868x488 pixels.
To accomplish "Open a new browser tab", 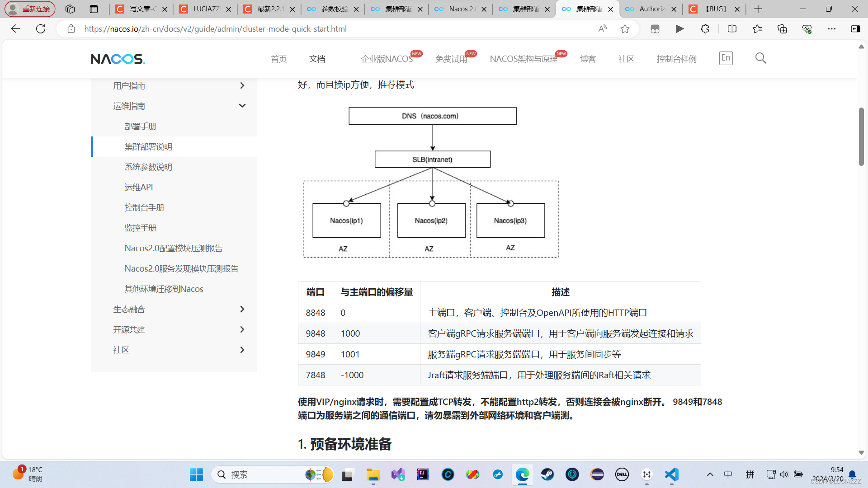I will (x=758, y=9).
